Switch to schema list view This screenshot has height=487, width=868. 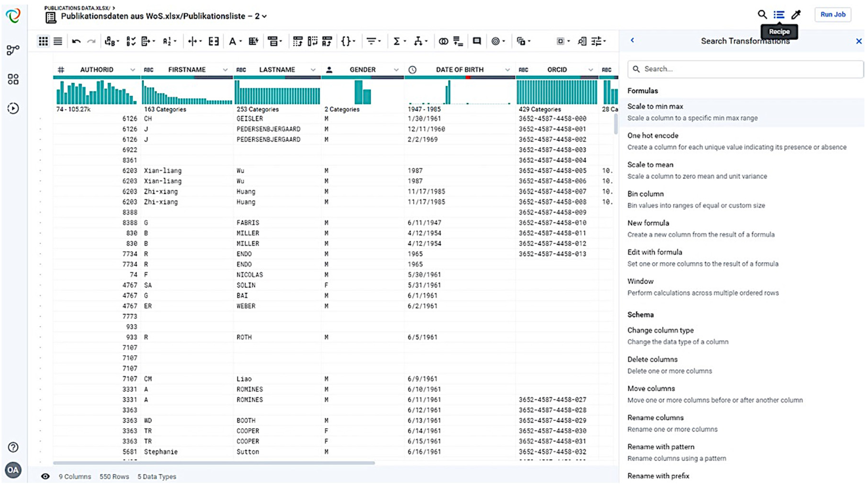pos(58,41)
